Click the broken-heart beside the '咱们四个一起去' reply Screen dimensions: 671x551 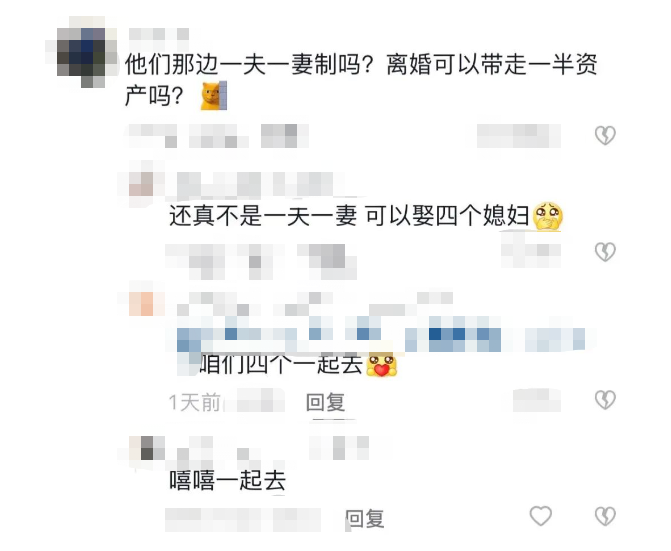(x=605, y=400)
